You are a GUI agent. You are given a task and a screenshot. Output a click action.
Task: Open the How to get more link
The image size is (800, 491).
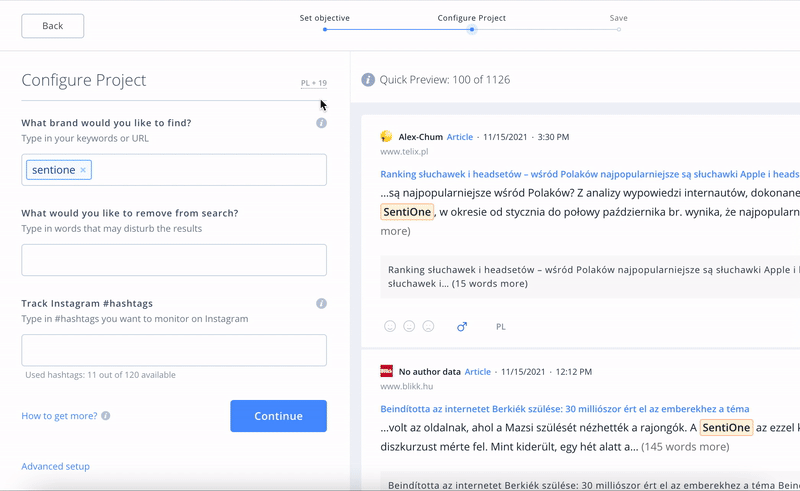(x=59, y=416)
